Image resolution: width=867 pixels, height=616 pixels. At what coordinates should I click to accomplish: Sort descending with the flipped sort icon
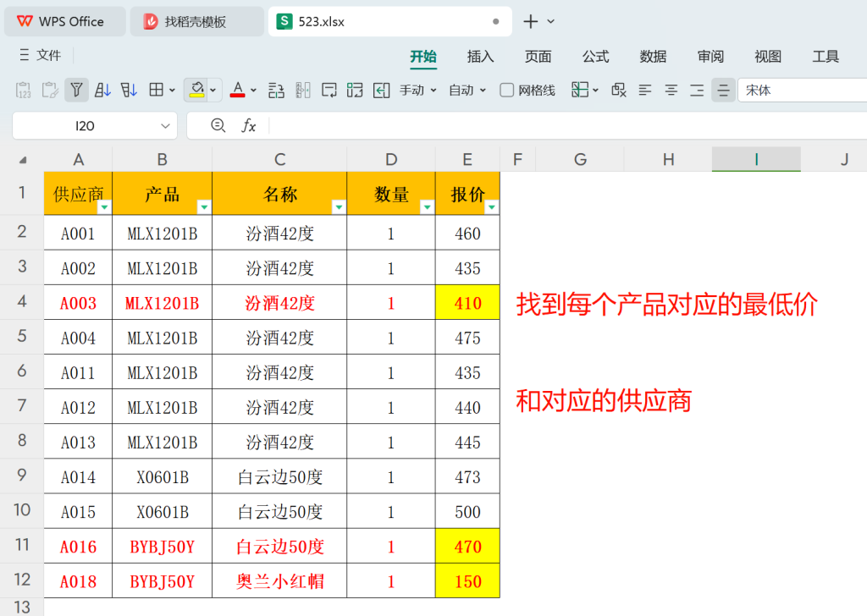(x=129, y=90)
